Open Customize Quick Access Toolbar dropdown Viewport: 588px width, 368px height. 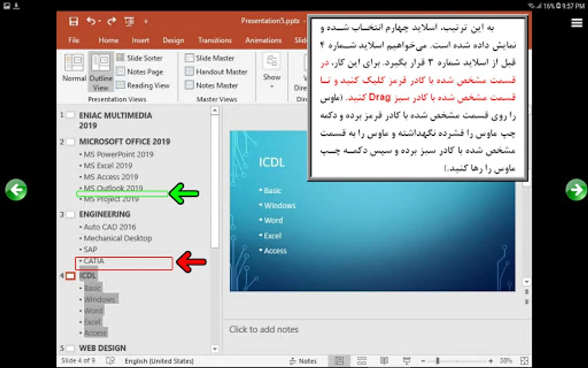click(146, 22)
